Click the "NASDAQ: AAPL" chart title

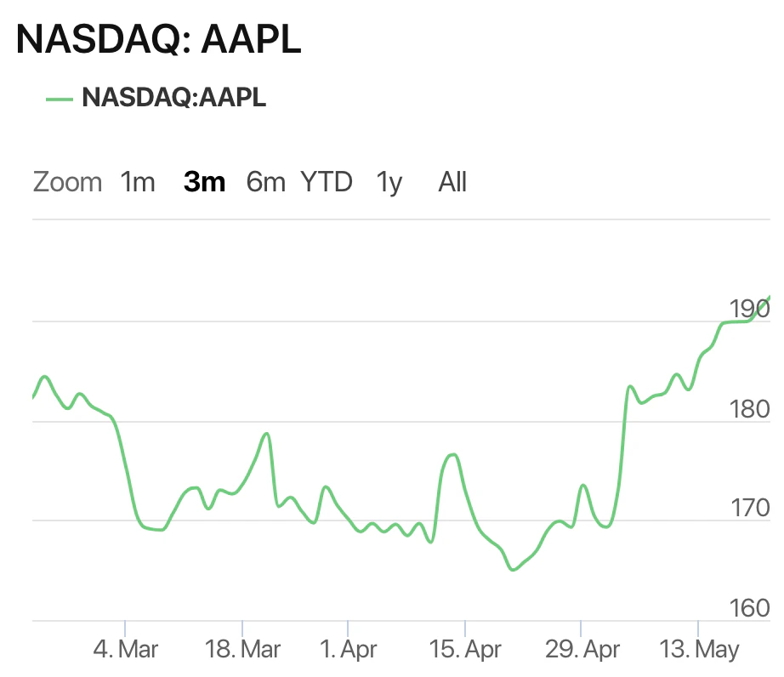(159, 39)
